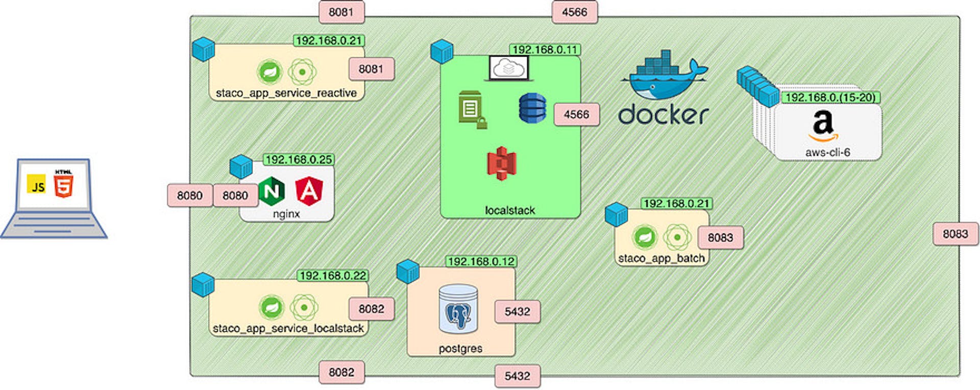980x390 pixels.
Task: Click the staco_app_service_localstack label
Action: coord(288,328)
